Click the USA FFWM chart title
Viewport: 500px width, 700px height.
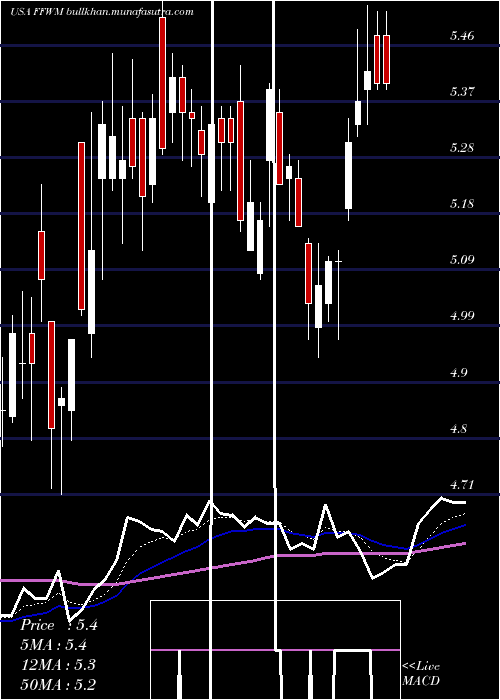(x=38, y=12)
